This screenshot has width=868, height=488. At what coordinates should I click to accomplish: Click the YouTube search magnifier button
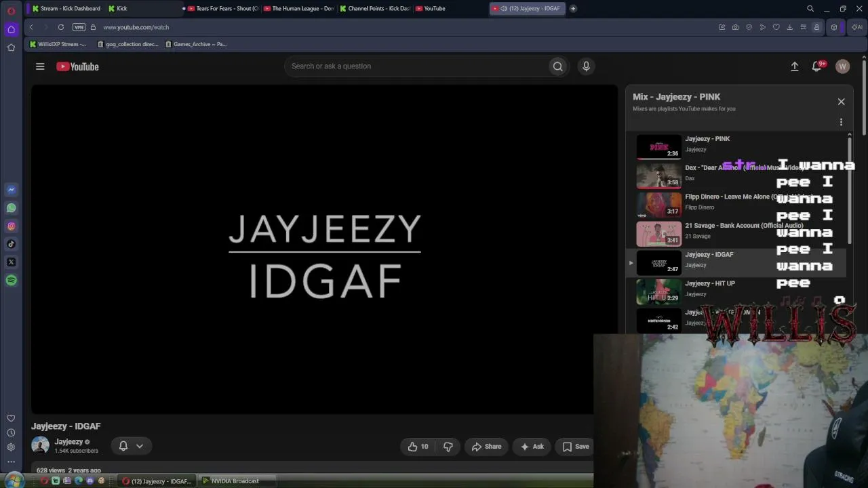tap(557, 66)
